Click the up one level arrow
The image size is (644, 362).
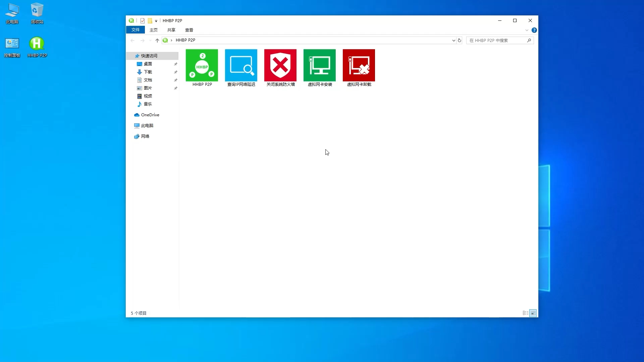157,40
